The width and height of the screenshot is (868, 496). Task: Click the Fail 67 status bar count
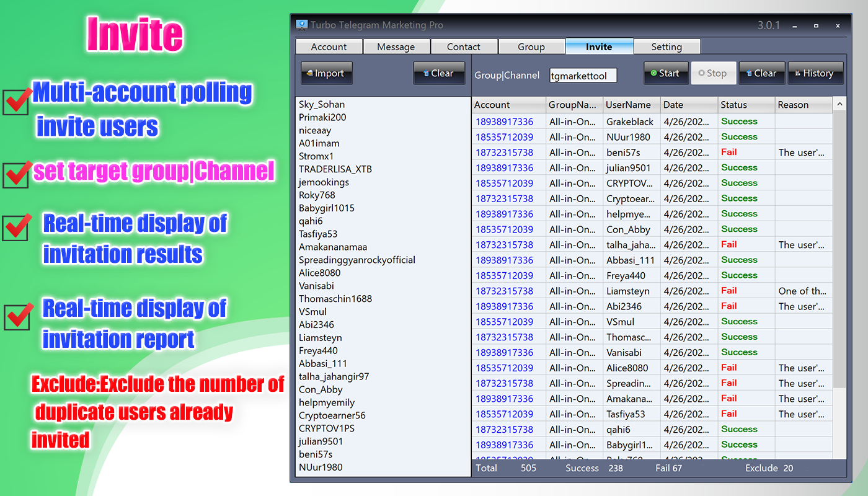pos(668,468)
